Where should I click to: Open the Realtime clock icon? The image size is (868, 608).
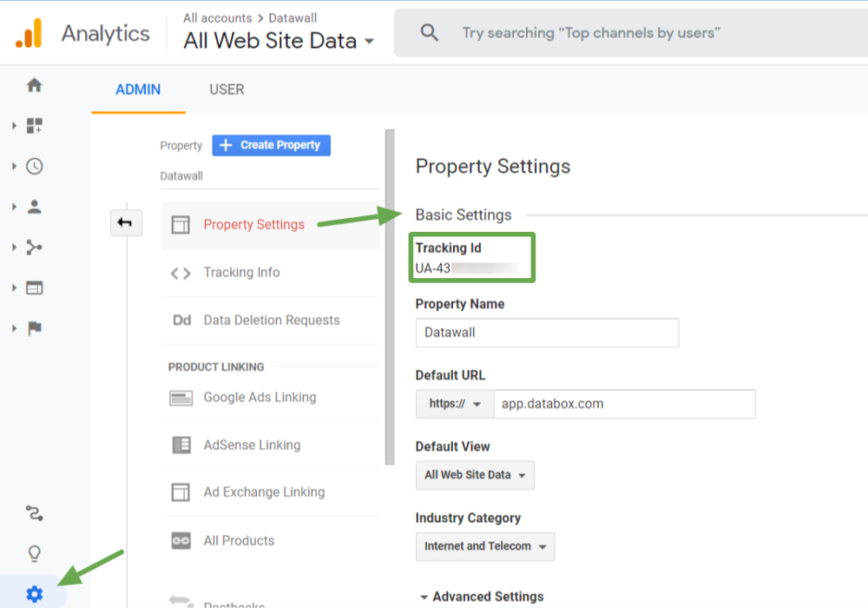click(x=34, y=167)
